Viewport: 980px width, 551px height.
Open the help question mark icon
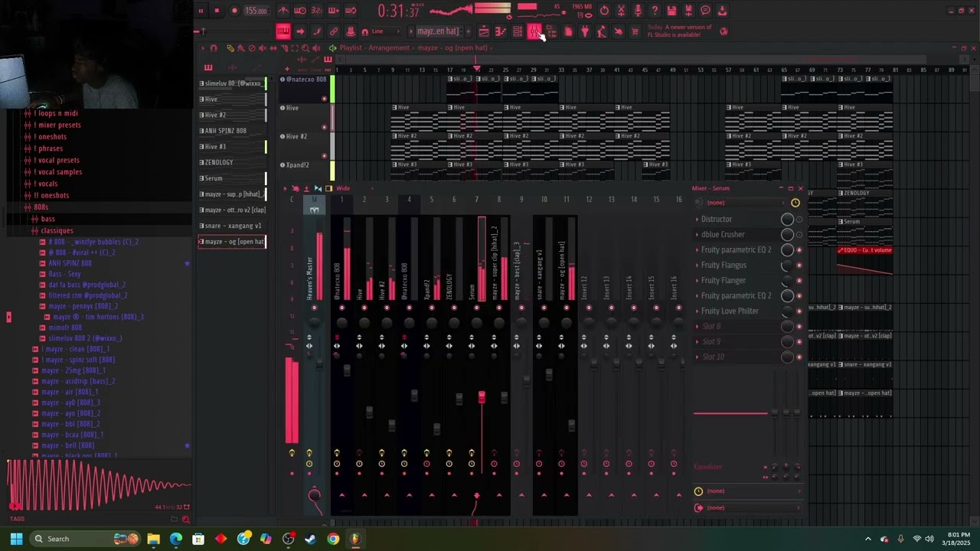(x=655, y=11)
